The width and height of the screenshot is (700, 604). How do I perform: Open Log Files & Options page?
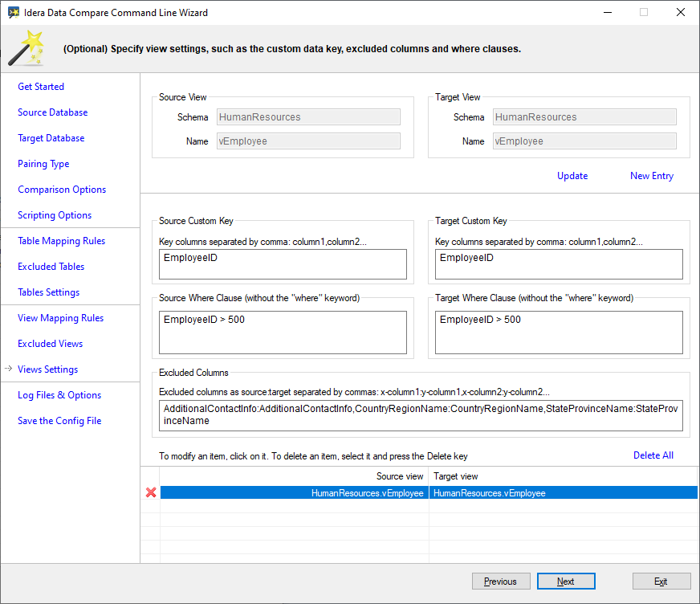click(x=59, y=395)
